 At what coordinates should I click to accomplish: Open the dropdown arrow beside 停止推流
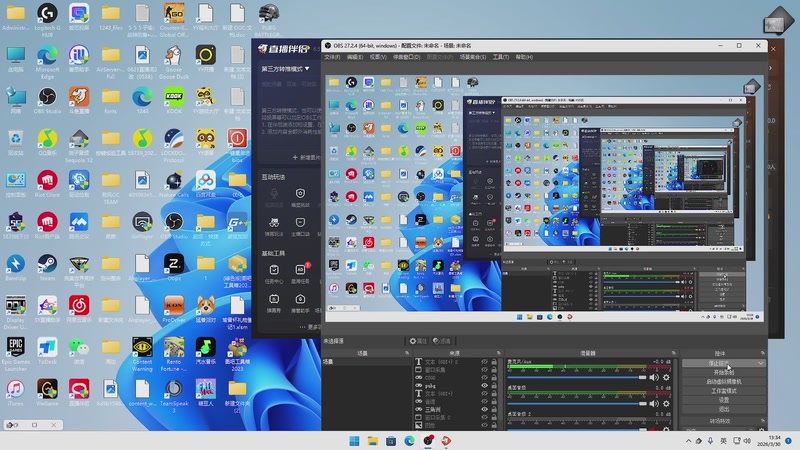761,363
